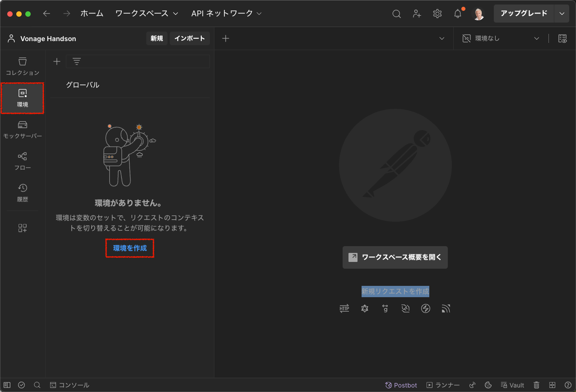This screenshot has width=576, height=392.
Task: Create a new WebSocket request icon
Action: [x=405, y=308]
